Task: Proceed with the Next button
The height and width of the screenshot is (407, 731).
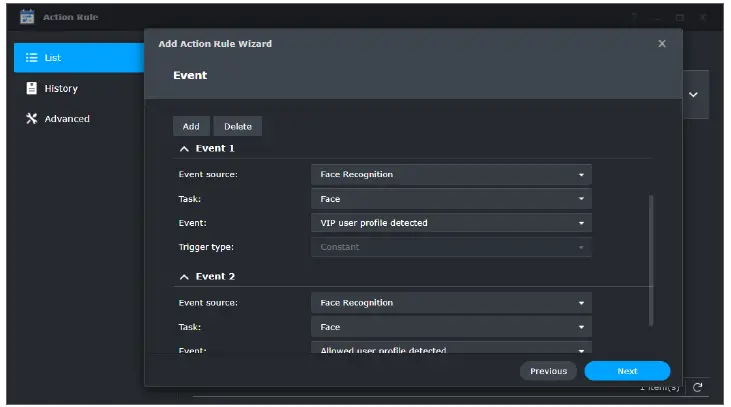Action: (627, 371)
